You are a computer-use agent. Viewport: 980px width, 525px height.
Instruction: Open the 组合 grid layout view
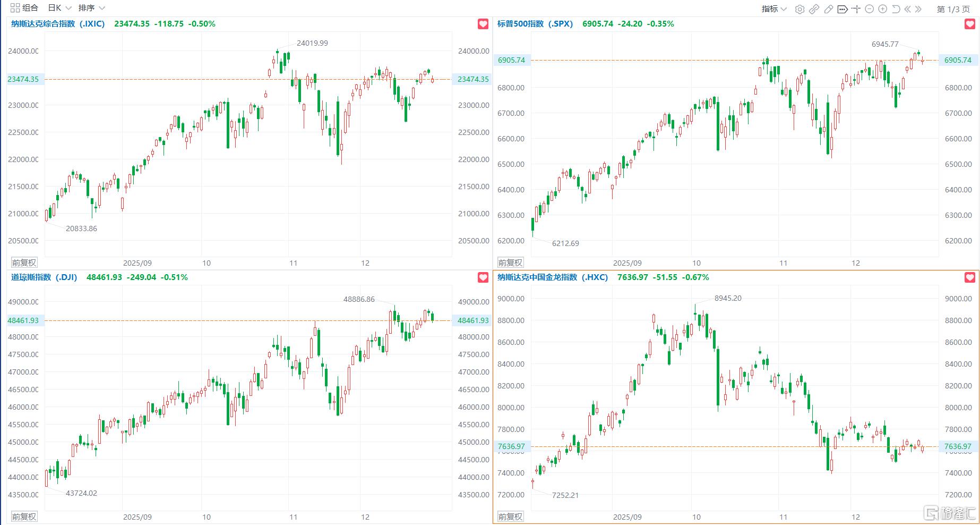click(24, 8)
